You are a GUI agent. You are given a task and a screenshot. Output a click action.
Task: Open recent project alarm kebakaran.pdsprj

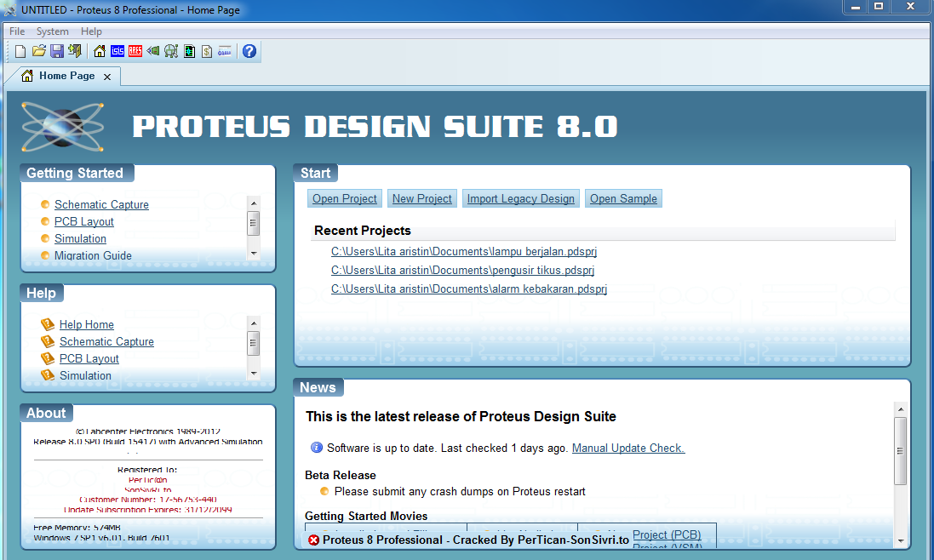(469, 289)
